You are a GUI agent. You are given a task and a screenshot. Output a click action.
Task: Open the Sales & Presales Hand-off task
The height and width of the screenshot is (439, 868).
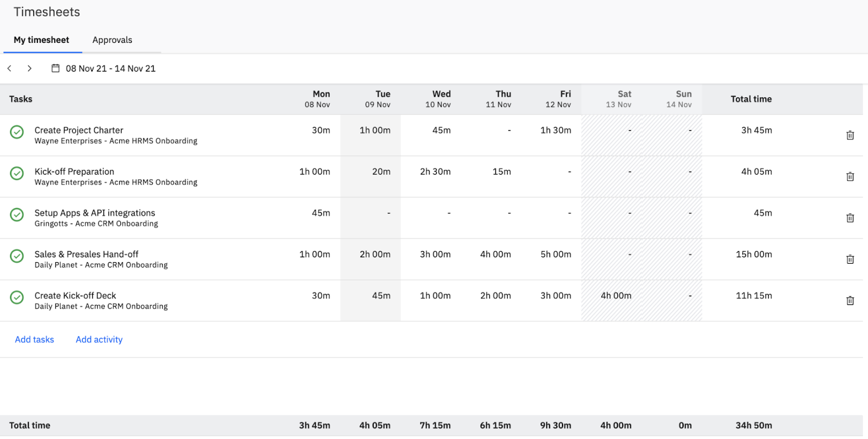tap(86, 254)
